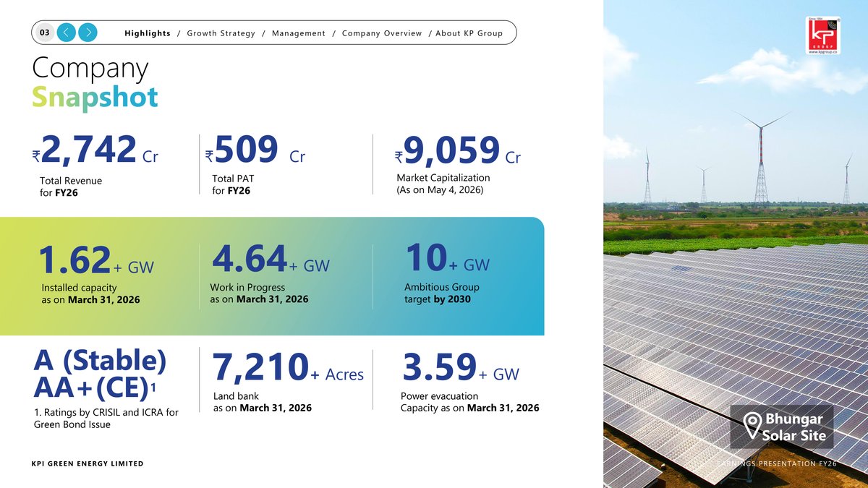Select 'Power evacuation' label
The height and width of the screenshot is (488, 868).
point(439,396)
